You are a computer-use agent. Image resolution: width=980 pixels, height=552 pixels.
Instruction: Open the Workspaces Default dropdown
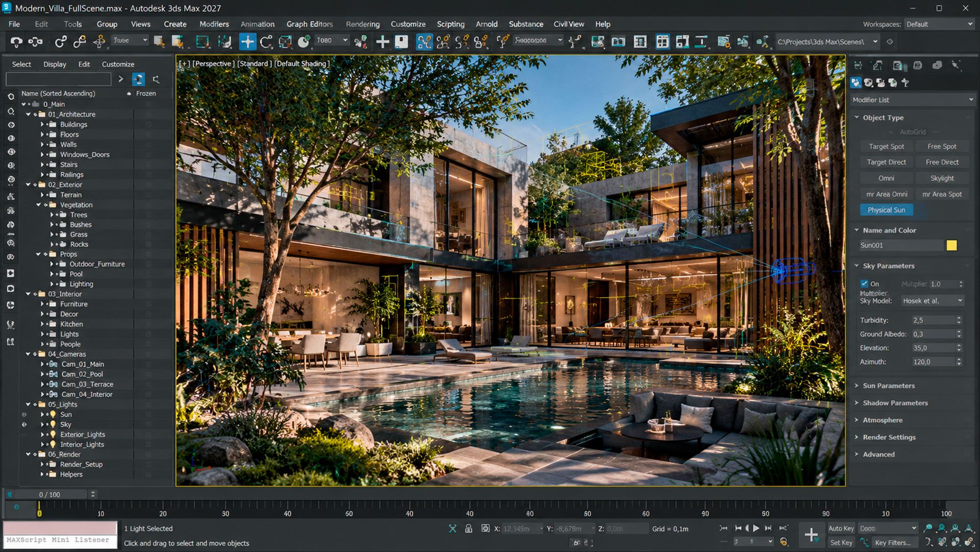939,24
